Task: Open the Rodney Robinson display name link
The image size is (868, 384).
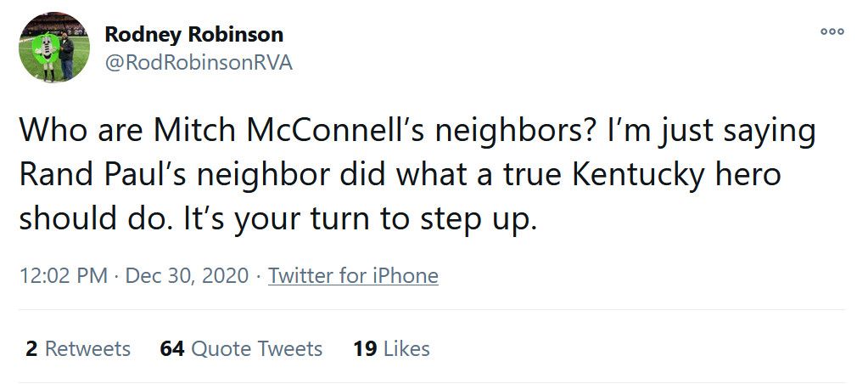Action: tap(193, 35)
